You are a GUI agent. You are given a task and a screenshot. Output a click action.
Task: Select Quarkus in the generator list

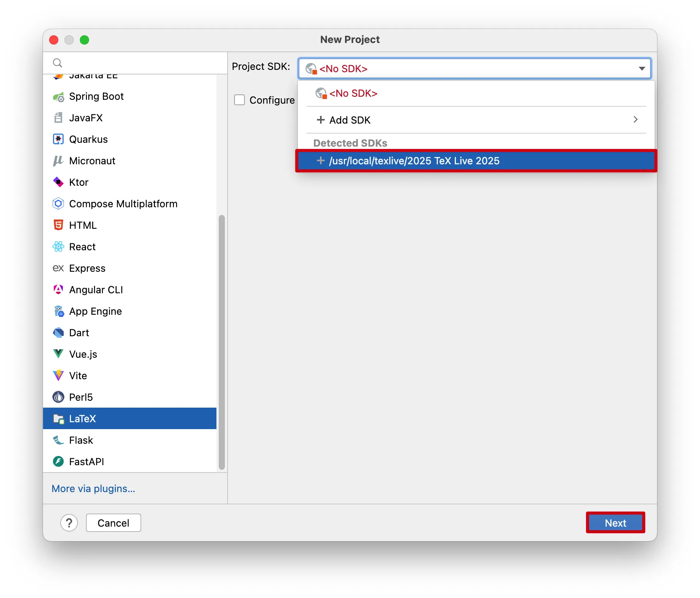point(130,139)
